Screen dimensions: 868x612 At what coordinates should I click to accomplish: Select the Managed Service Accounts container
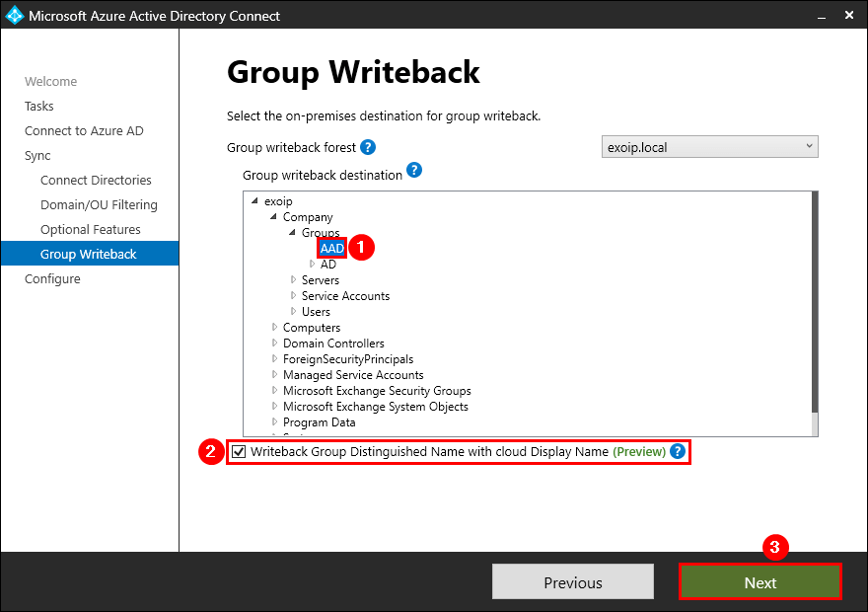[x=353, y=374]
